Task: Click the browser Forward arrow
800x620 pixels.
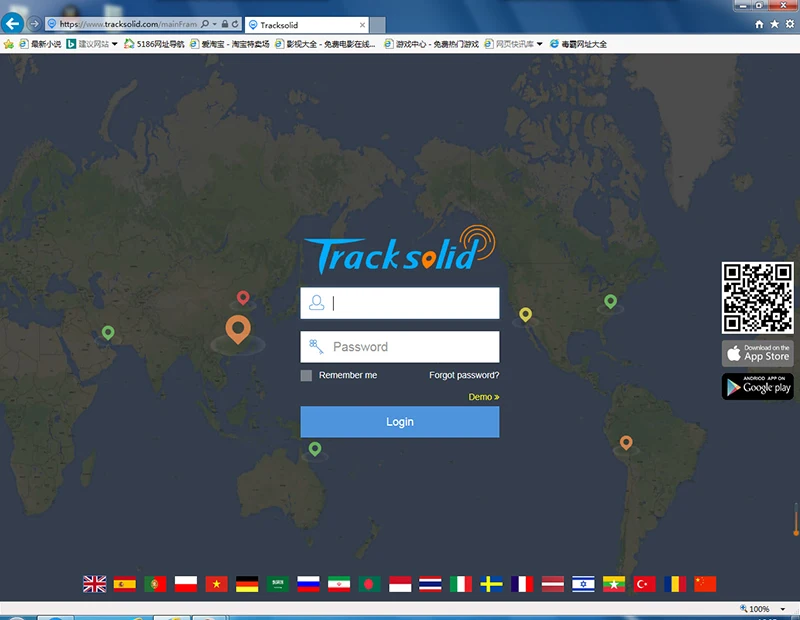Action: pyautogui.click(x=34, y=23)
